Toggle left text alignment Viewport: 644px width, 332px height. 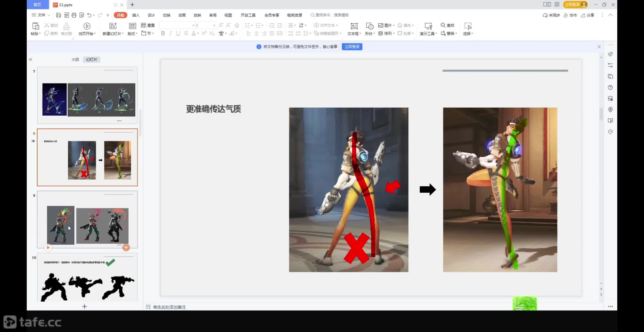coord(248,33)
